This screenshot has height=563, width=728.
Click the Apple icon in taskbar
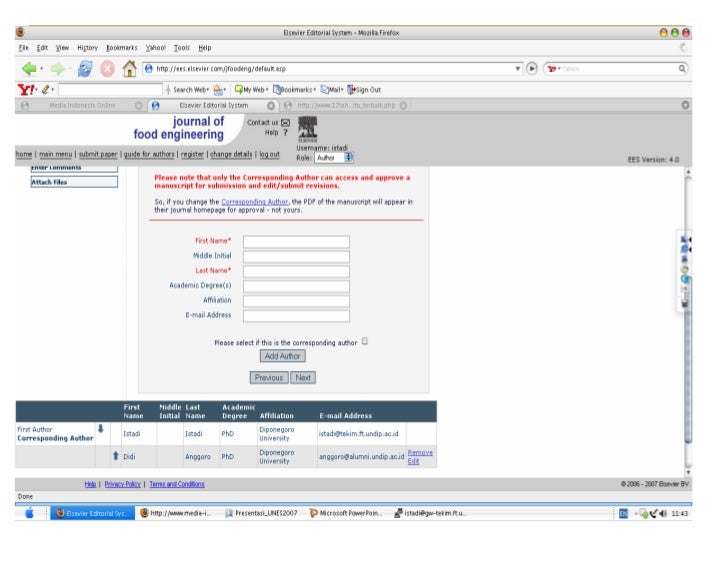pos(29,513)
